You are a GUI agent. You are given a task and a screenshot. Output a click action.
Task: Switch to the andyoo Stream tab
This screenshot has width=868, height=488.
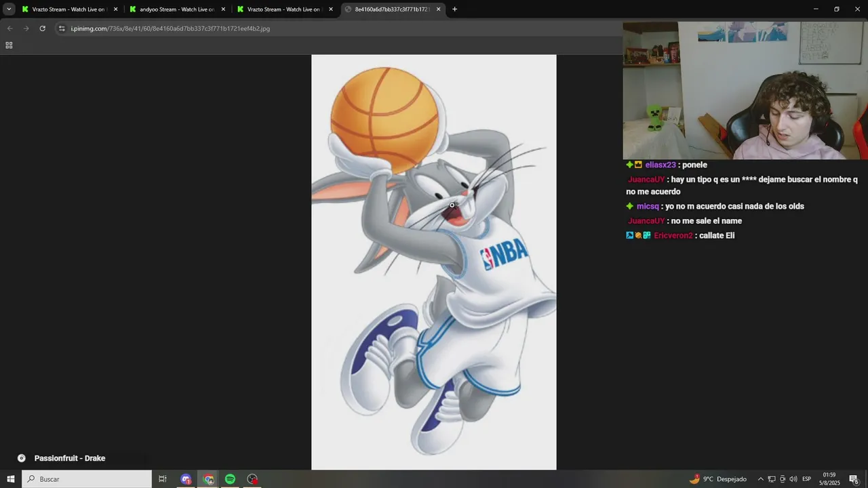point(176,9)
